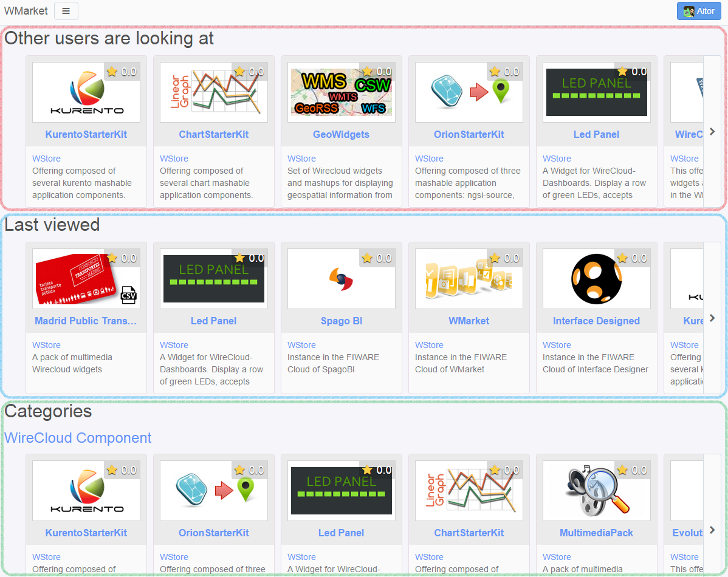This screenshot has width=728, height=577.
Task: Click the star rating on OrionStarterKit top card
Action: (505, 72)
